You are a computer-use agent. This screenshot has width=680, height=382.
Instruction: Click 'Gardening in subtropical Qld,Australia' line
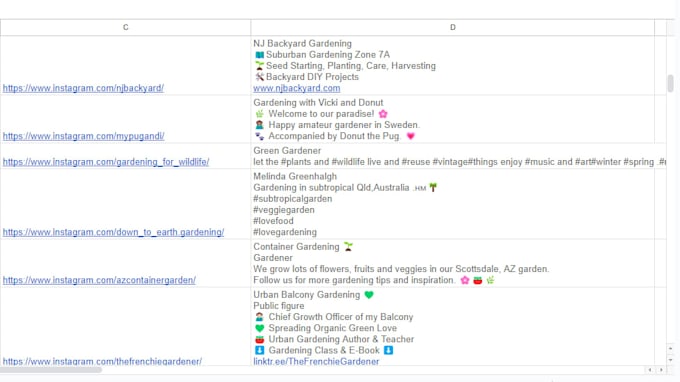pos(331,188)
